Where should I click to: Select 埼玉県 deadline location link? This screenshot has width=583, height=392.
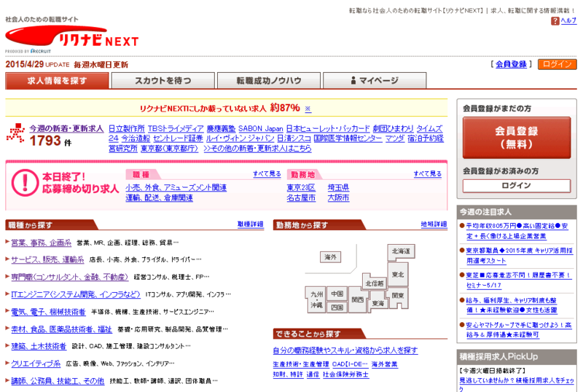point(338,187)
